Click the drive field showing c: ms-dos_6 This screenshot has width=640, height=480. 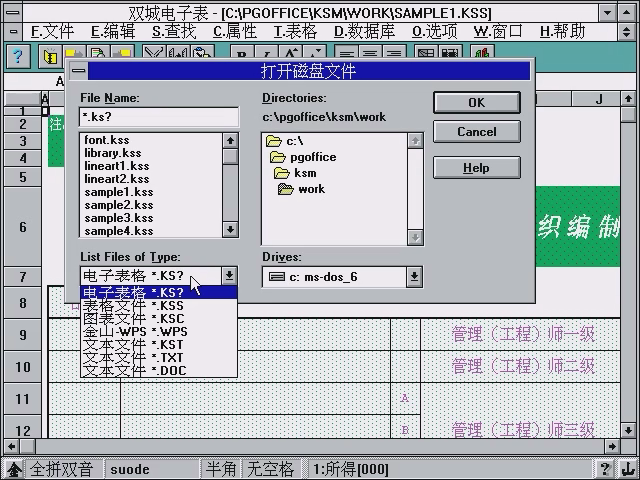[x=334, y=277]
